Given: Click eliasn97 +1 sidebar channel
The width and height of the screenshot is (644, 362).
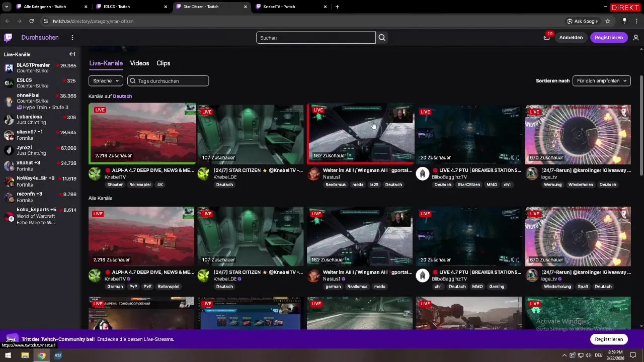Looking at the screenshot, I should pyautogui.click(x=40, y=135).
